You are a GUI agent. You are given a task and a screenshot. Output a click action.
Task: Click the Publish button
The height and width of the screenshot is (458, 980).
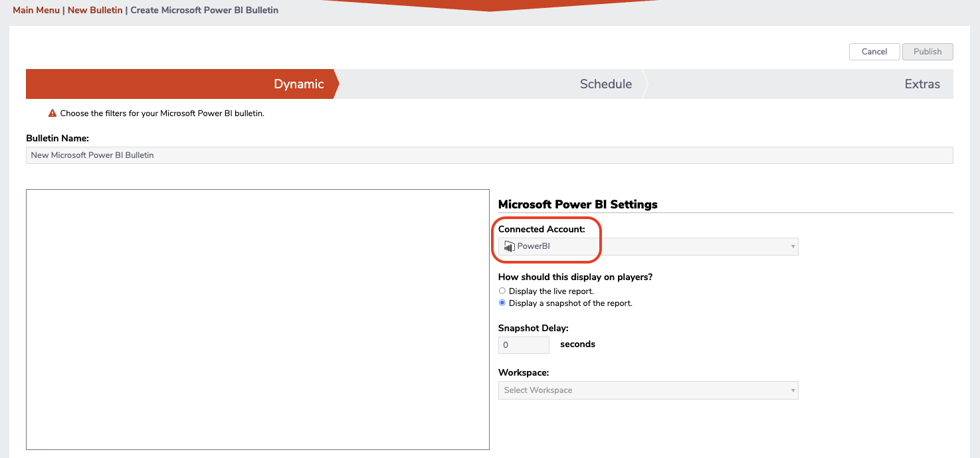[928, 52]
